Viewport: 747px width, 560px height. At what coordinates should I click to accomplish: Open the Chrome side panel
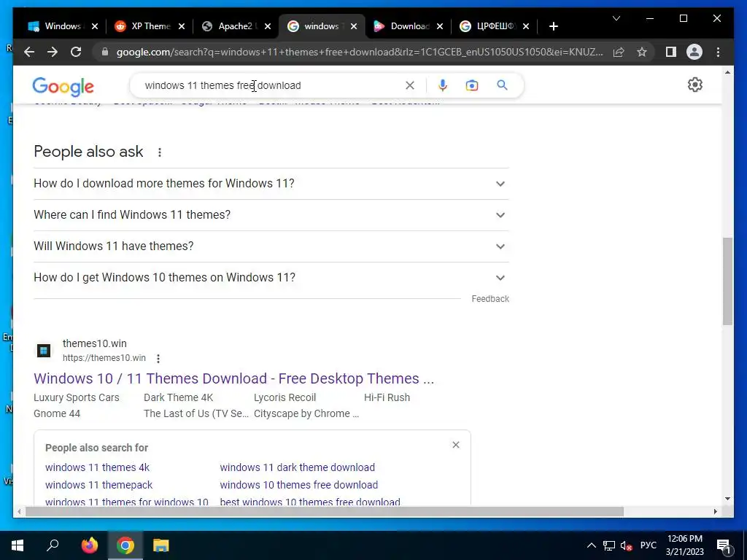tap(671, 52)
